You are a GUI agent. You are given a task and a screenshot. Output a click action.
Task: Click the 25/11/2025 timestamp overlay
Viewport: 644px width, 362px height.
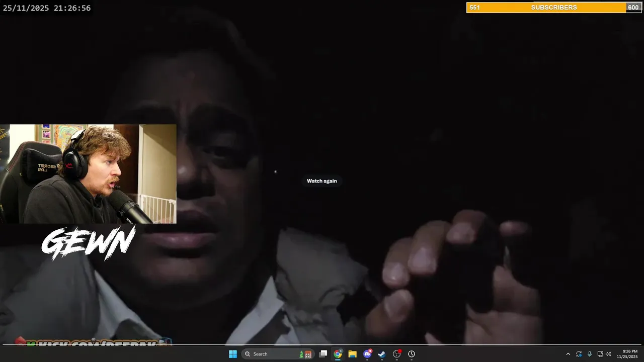click(47, 8)
